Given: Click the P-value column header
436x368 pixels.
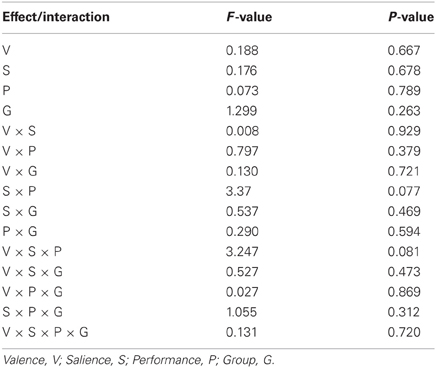Looking at the screenshot, I should pyautogui.click(x=411, y=17).
